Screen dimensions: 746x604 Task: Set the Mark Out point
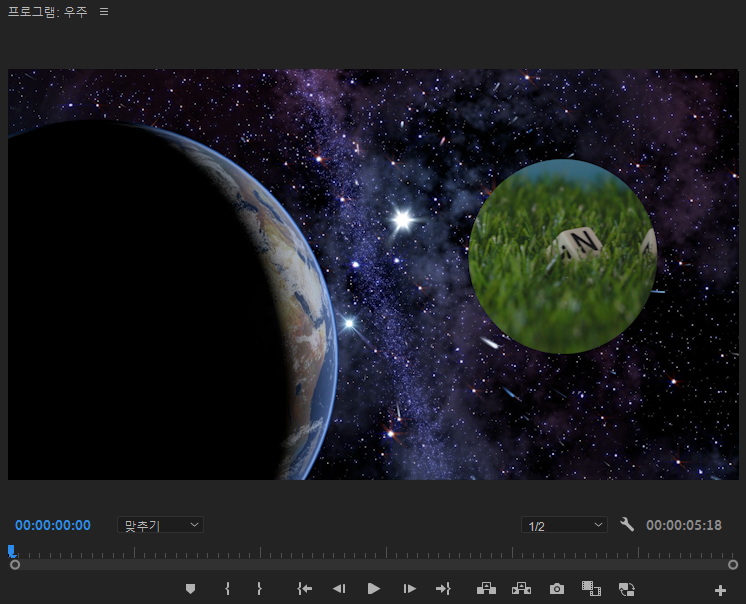(259, 589)
